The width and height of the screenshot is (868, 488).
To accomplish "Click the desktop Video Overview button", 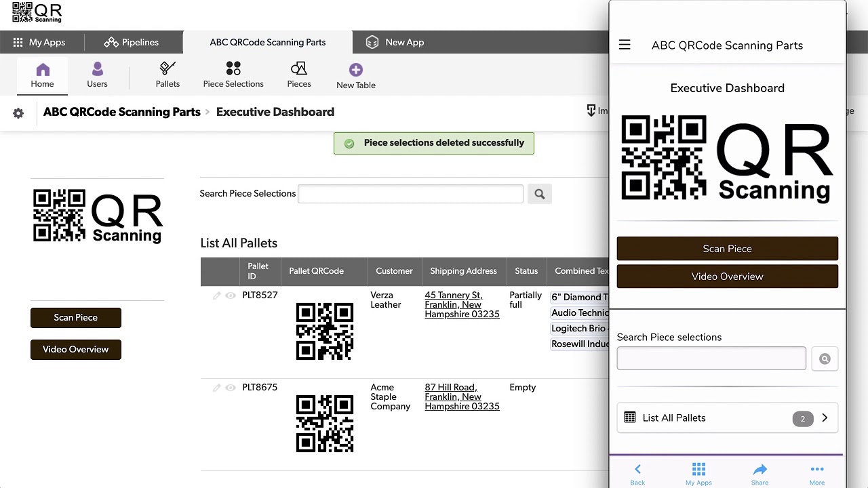I will coord(76,349).
